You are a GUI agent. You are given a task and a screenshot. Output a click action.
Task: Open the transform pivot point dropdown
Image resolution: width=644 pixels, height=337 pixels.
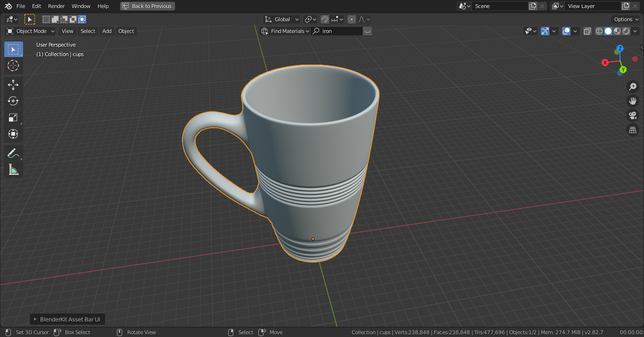click(310, 19)
